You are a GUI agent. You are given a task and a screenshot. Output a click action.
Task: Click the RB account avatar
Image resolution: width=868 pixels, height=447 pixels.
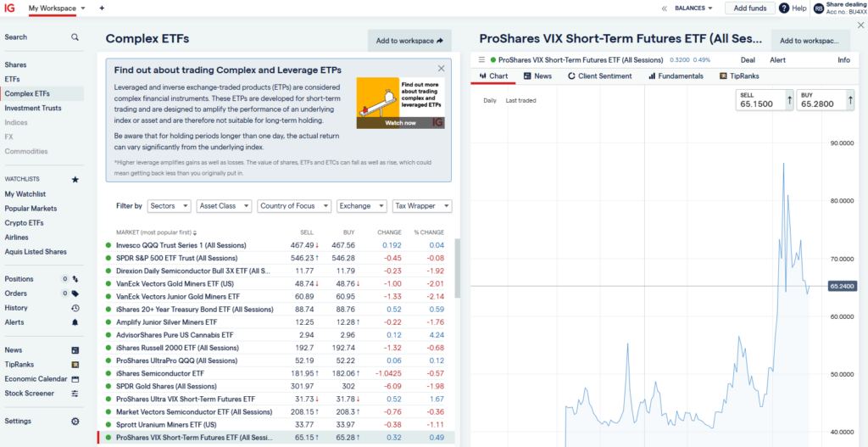tap(819, 8)
